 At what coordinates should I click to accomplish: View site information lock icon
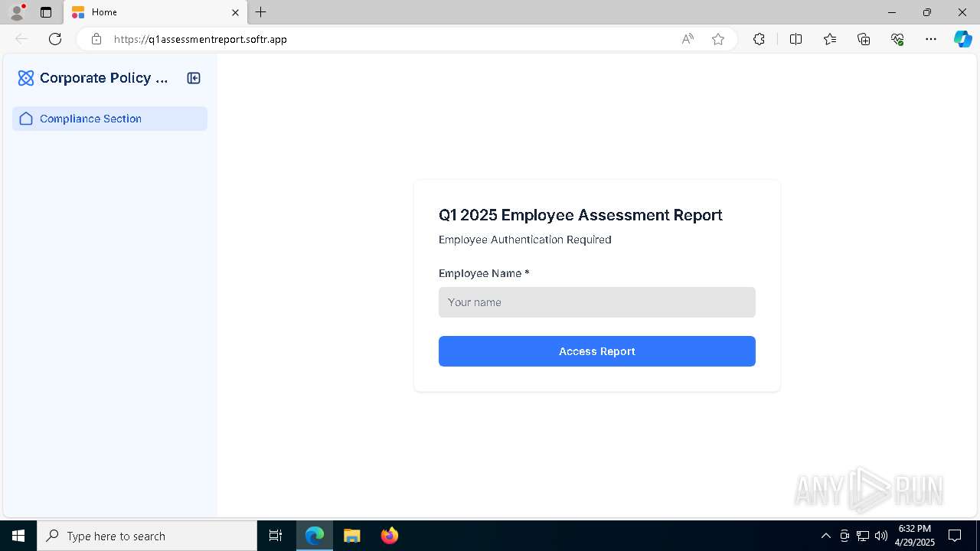[96, 39]
